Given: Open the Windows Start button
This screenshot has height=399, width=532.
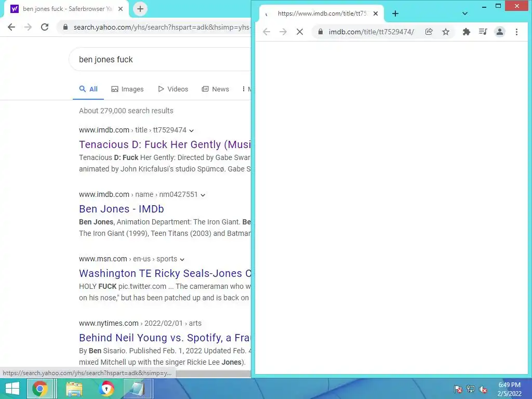Looking at the screenshot, I should pos(12,389).
